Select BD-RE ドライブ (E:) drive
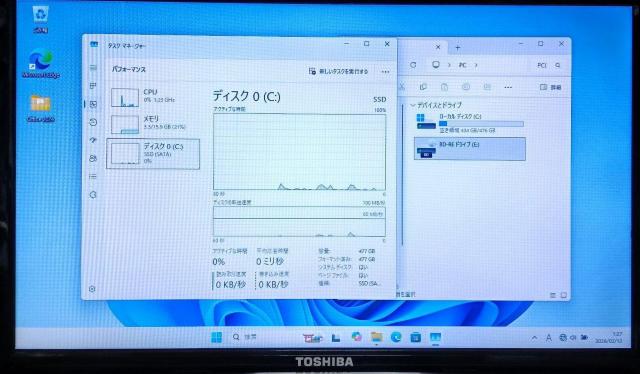 coord(470,149)
